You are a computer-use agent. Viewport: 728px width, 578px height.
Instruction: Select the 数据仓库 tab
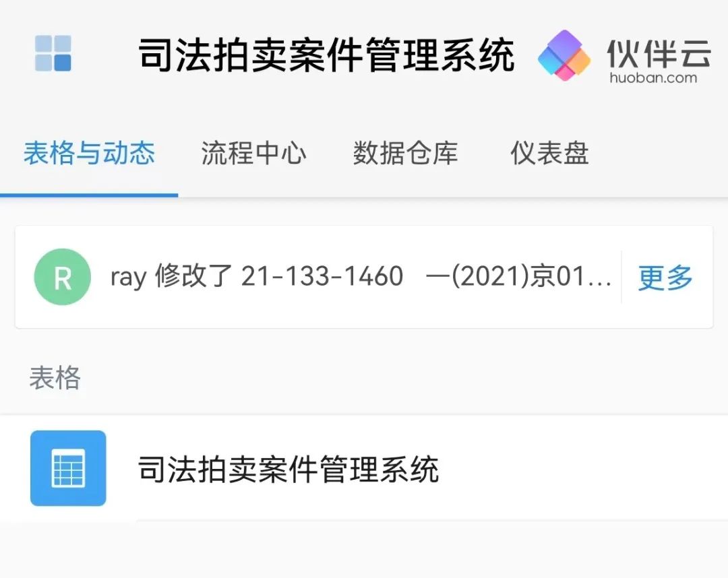405,154
